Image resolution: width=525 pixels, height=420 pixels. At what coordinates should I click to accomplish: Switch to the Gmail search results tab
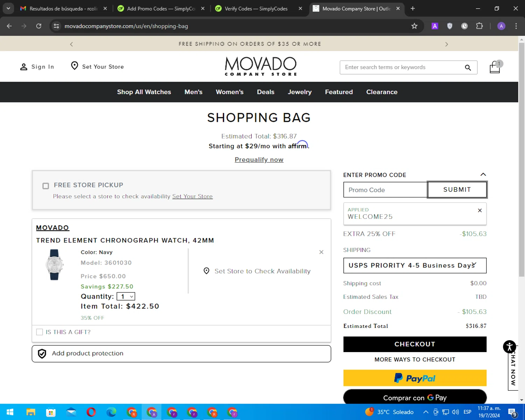pos(63,8)
